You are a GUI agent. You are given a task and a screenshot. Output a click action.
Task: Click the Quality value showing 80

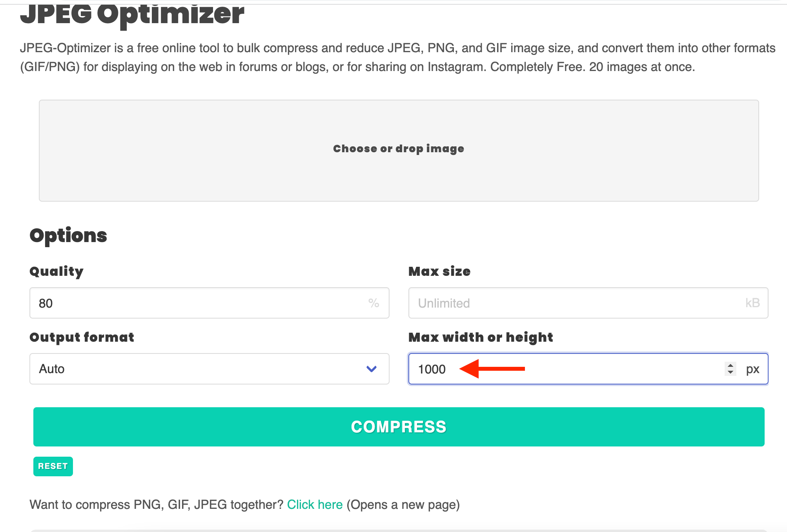[46, 303]
